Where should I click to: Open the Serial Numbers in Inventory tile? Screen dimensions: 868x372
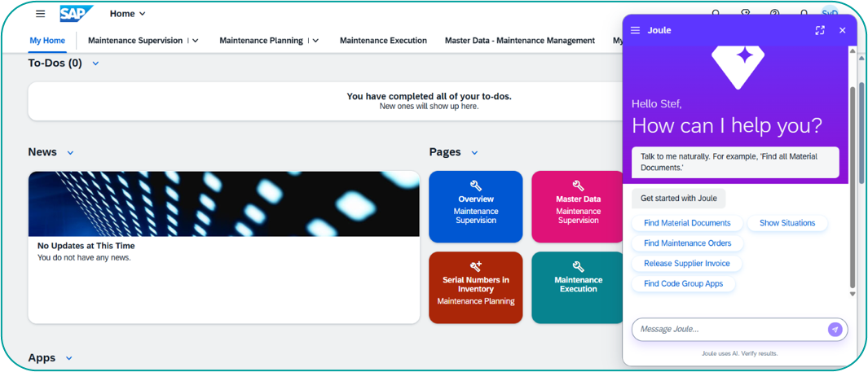(476, 287)
